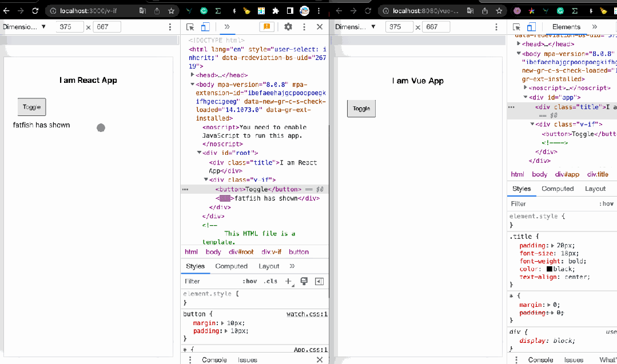
Task: Open Styles tab in React DevTools
Action: pyautogui.click(x=195, y=266)
